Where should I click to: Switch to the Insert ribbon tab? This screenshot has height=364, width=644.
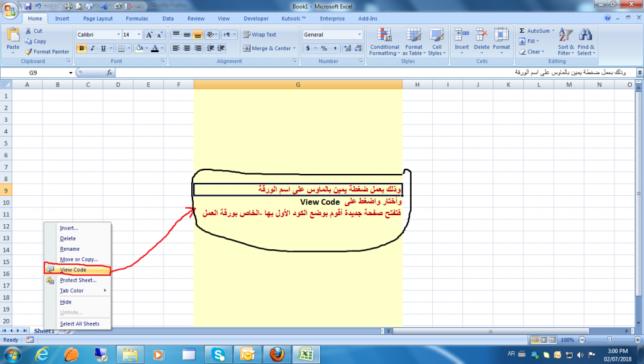pyautogui.click(x=62, y=19)
